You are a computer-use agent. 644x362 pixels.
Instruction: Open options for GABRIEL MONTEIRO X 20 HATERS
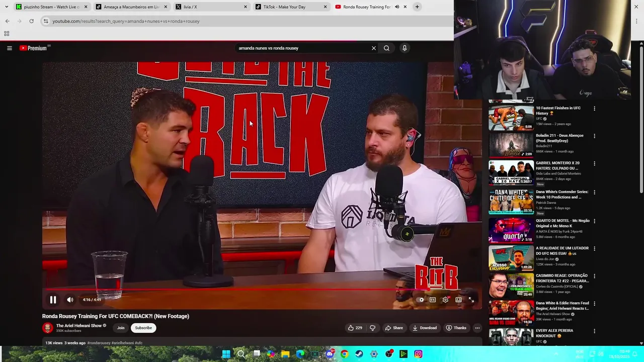click(594, 164)
